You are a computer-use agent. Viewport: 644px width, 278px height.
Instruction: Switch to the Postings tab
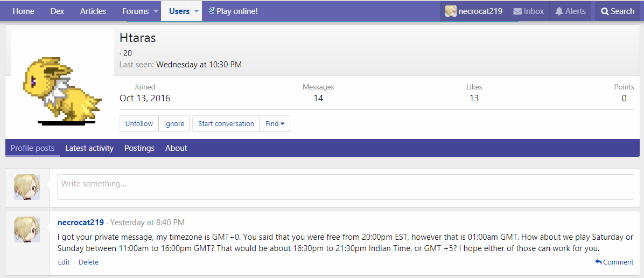click(x=139, y=148)
